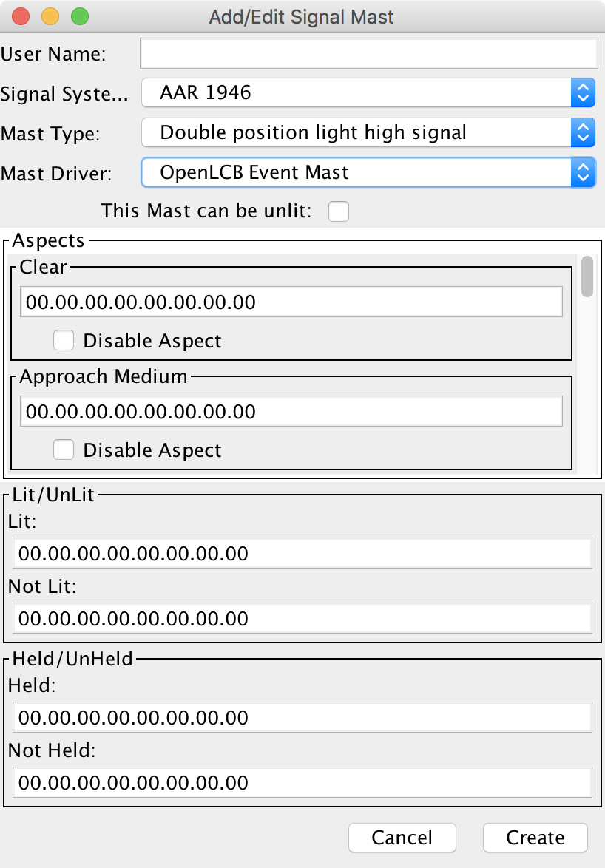Click the green zoom window button

(x=79, y=16)
